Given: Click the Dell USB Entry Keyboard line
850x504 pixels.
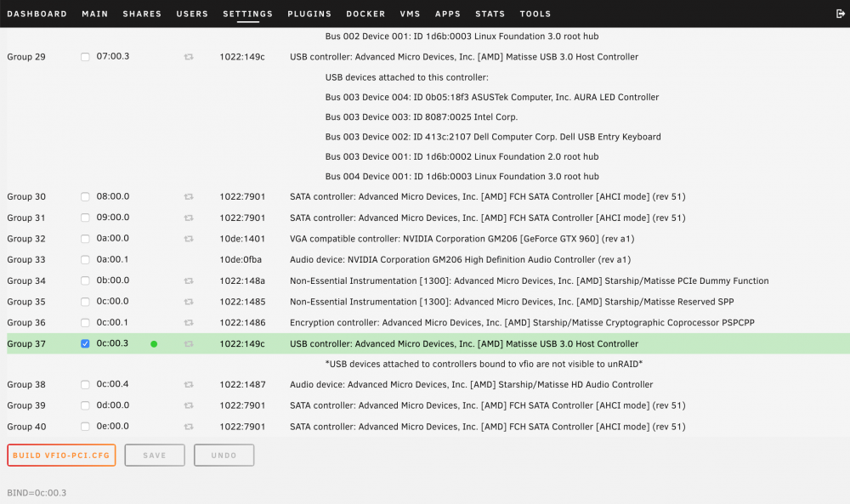Looking at the screenshot, I should (x=493, y=137).
